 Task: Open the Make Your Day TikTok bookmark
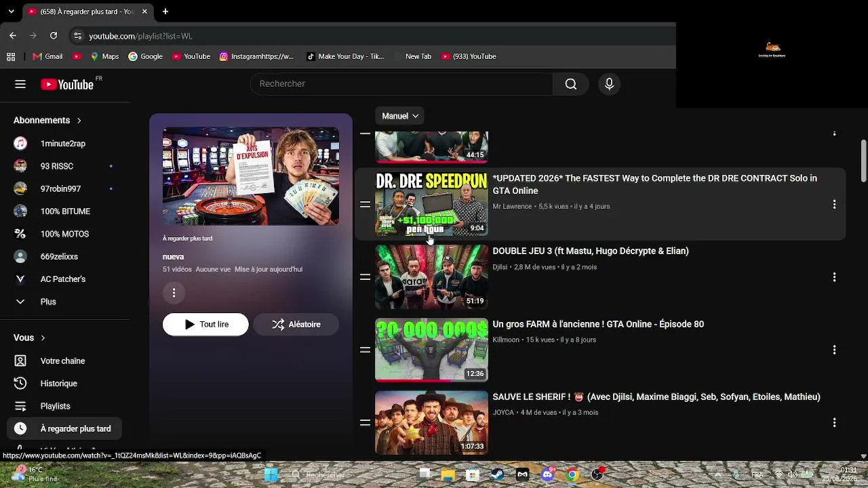345,57
